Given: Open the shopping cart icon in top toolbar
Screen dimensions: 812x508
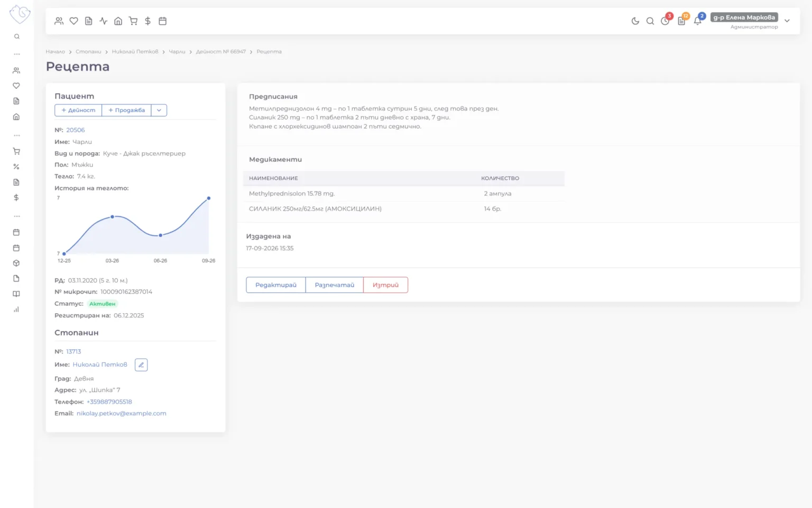Looking at the screenshot, I should click(133, 21).
